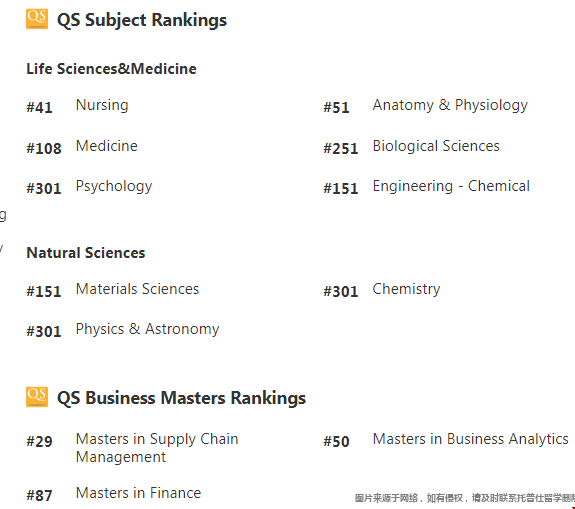Select the Medicine subject link
The height and width of the screenshot is (509, 575).
[107, 146]
